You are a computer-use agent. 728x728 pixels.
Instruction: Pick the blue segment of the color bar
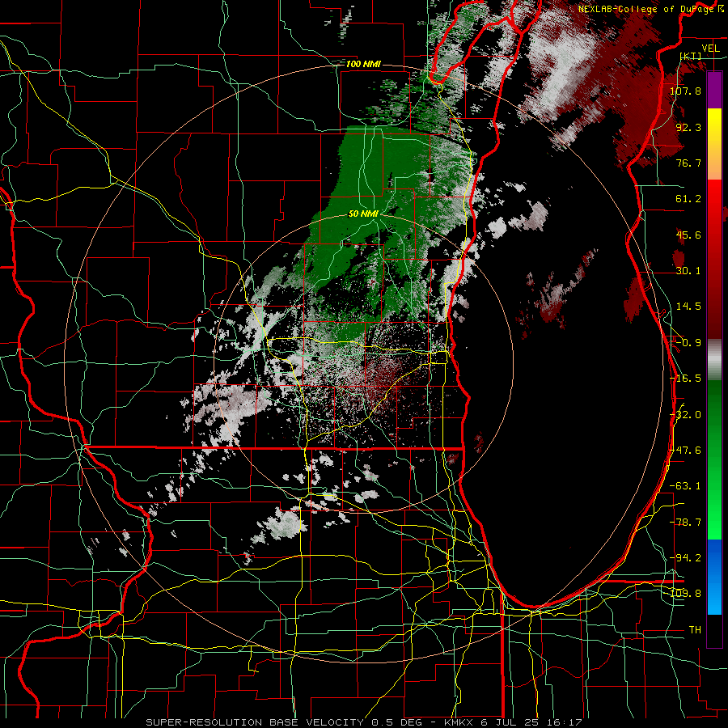(714, 577)
